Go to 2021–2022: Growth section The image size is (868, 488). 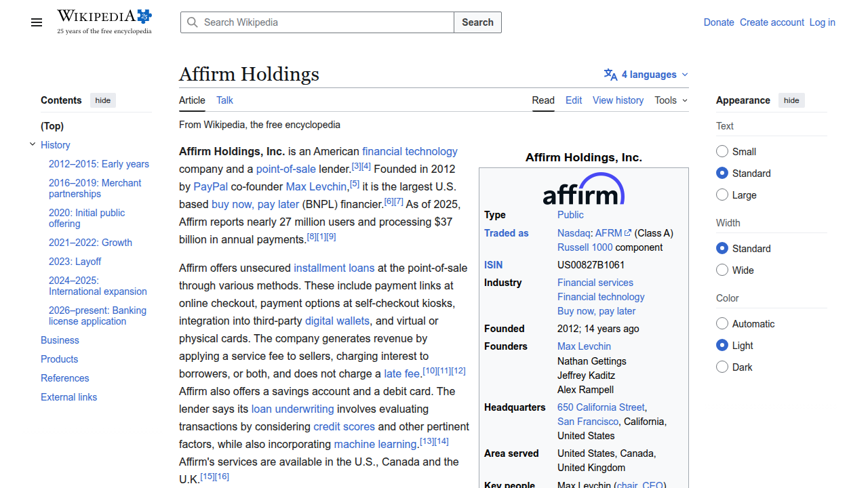point(90,243)
